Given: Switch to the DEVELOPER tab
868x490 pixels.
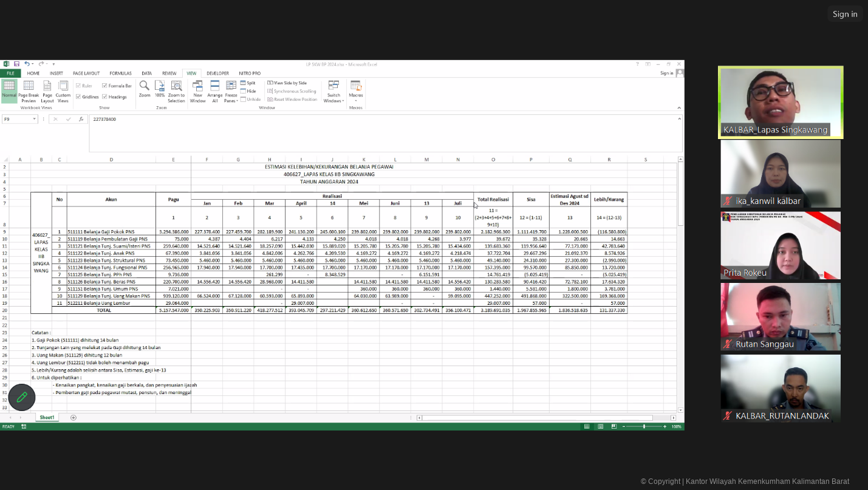Looking at the screenshot, I should coord(217,73).
